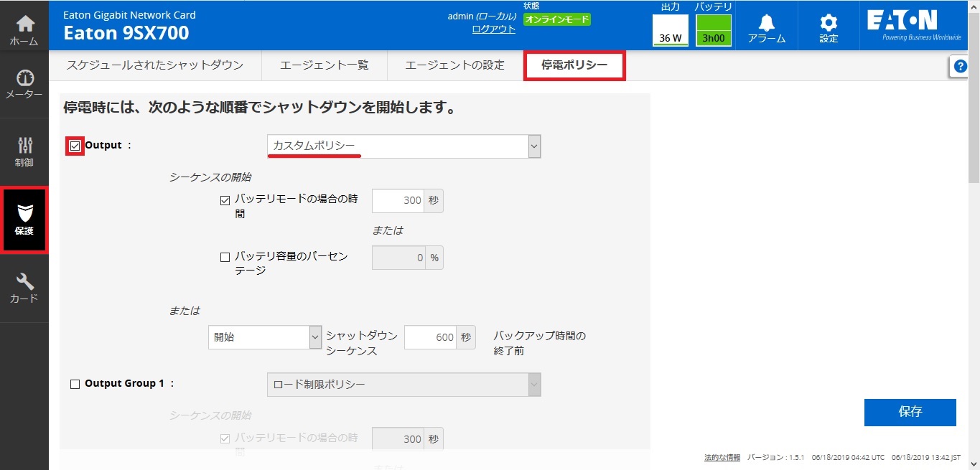980x470 pixels.
Task: Click the heading '停電時には、次のような順番で…'
Action: pyautogui.click(x=259, y=108)
